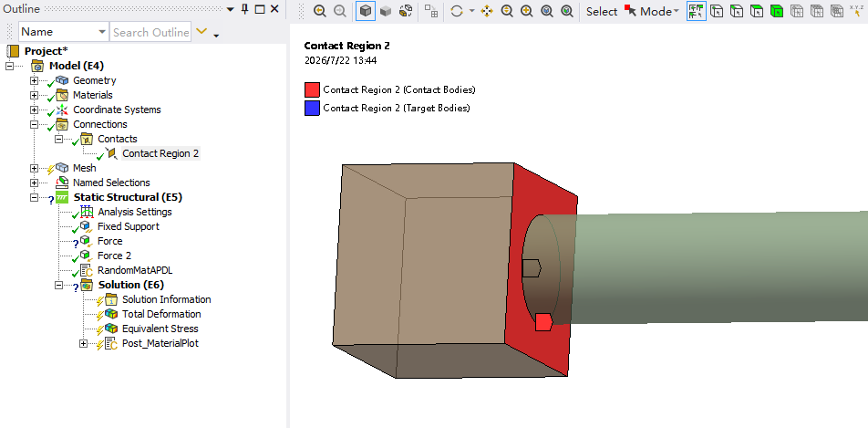
Task: Enable the Face selection filter
Action: click(757, 11)
